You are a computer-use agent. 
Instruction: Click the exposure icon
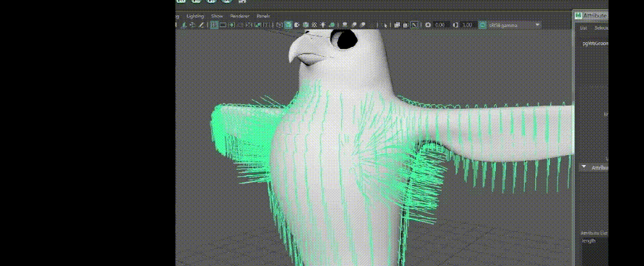tap(428, 25)
